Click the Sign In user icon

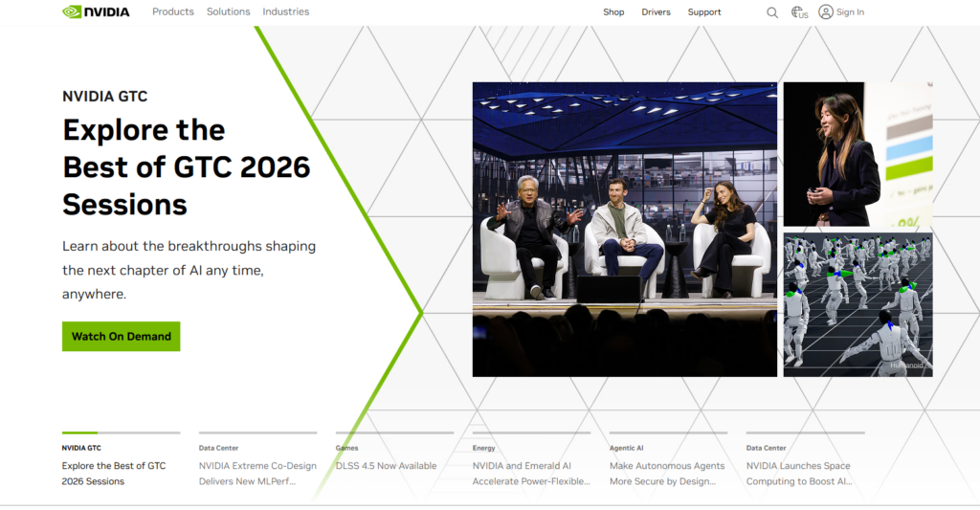826,11
